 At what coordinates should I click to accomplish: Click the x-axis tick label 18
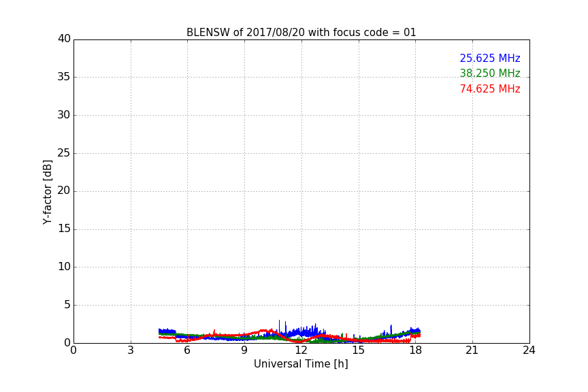click(415, 350)
